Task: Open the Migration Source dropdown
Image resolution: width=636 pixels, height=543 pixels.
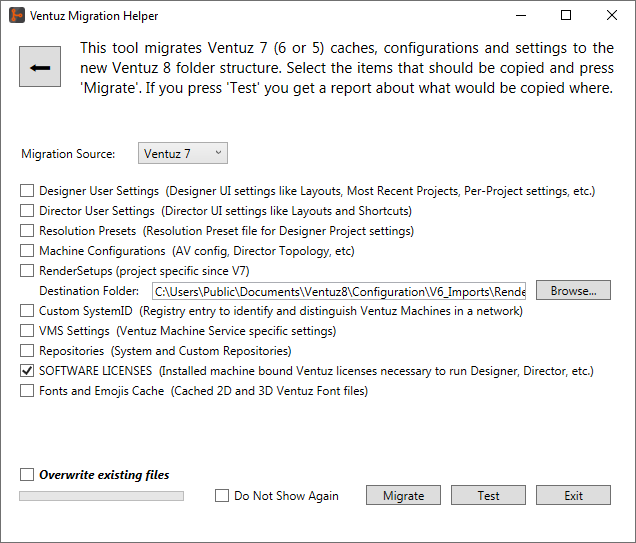Action: 183,153
